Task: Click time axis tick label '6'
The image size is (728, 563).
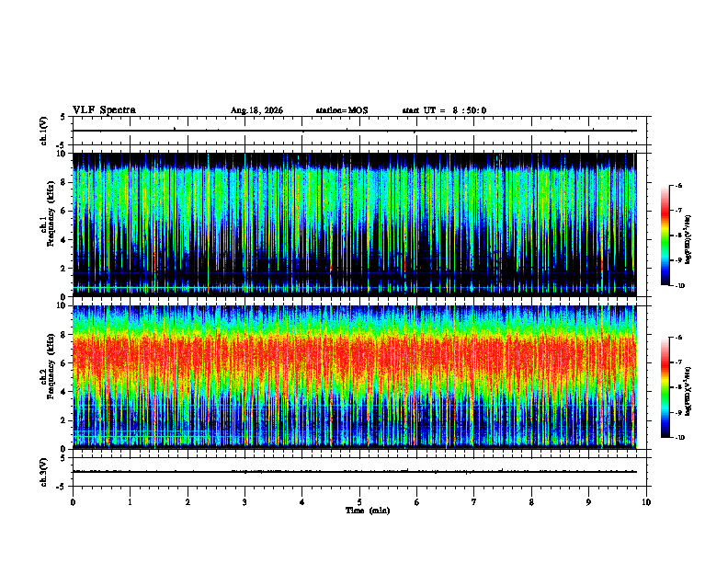Action: click(417, 502)
